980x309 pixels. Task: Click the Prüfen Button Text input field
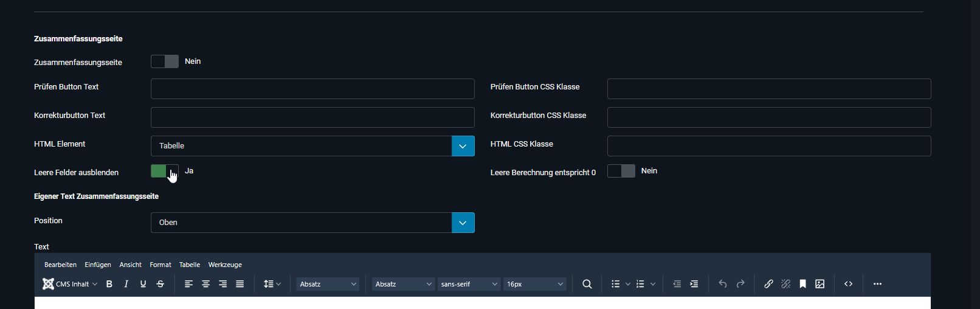click(312, 89)
